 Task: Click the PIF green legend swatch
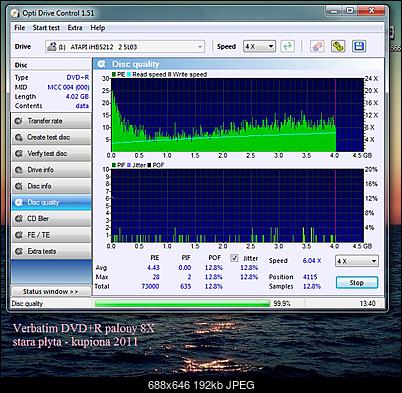114,165
